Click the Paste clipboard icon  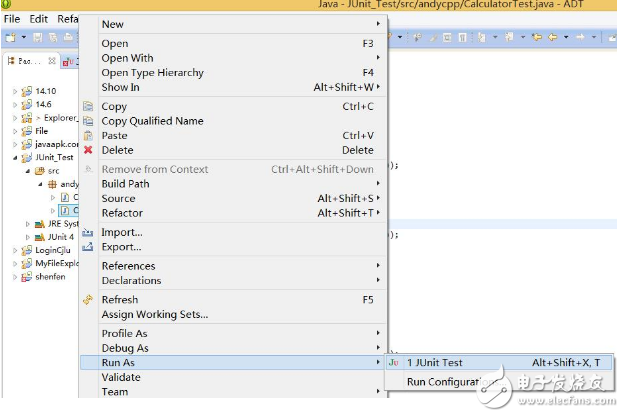88,135
